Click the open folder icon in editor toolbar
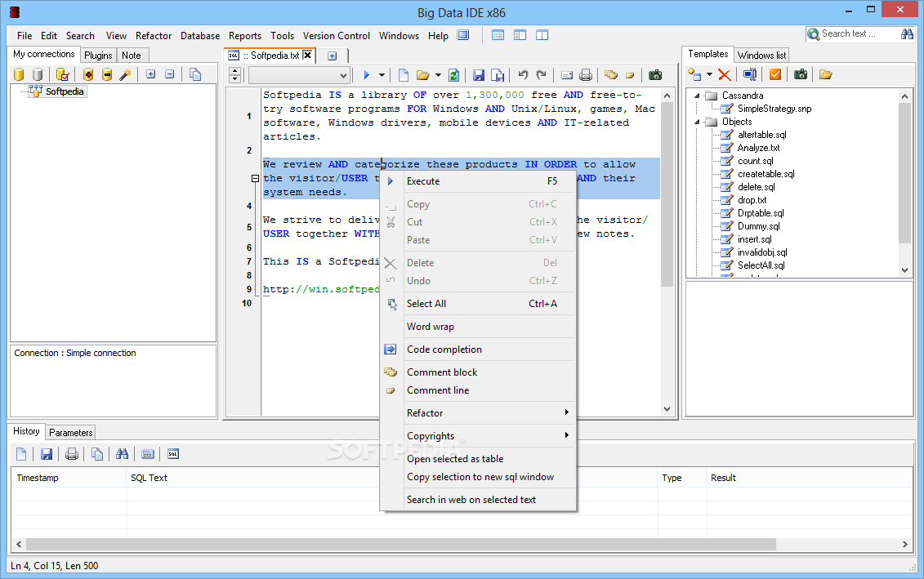The height and width of the screenshot is (579, 924). coord(422,75)
